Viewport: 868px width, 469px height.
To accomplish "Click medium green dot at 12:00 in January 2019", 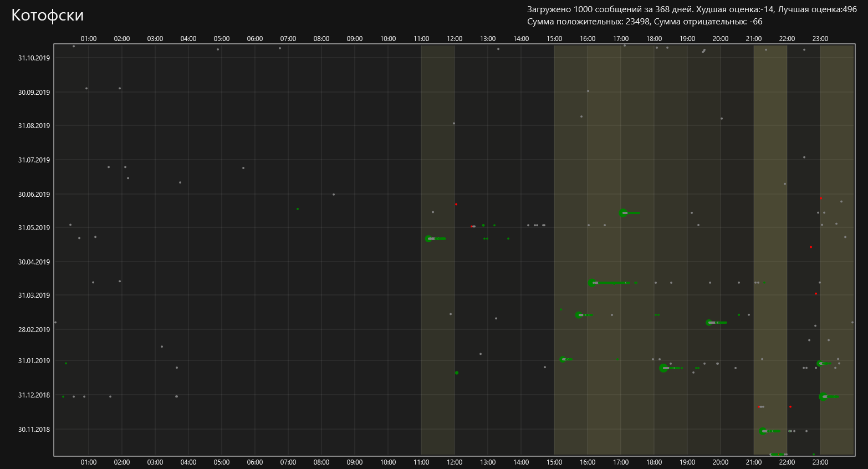I will point(457,373).
